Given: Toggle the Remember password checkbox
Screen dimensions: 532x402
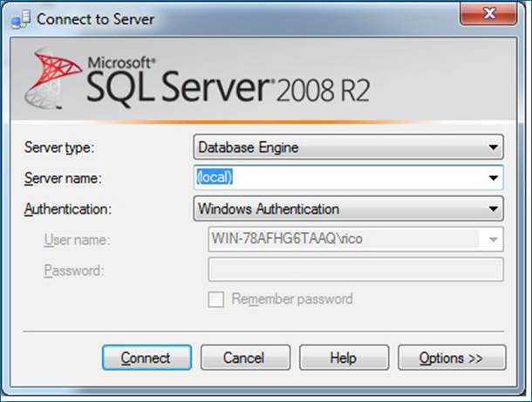Looking at the screenshot, I should 215,299.
